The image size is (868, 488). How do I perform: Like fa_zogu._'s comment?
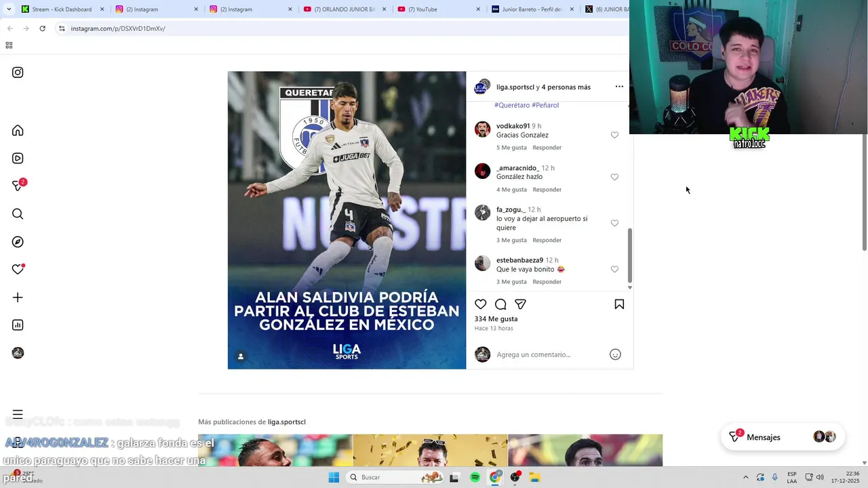pos(614,223)
